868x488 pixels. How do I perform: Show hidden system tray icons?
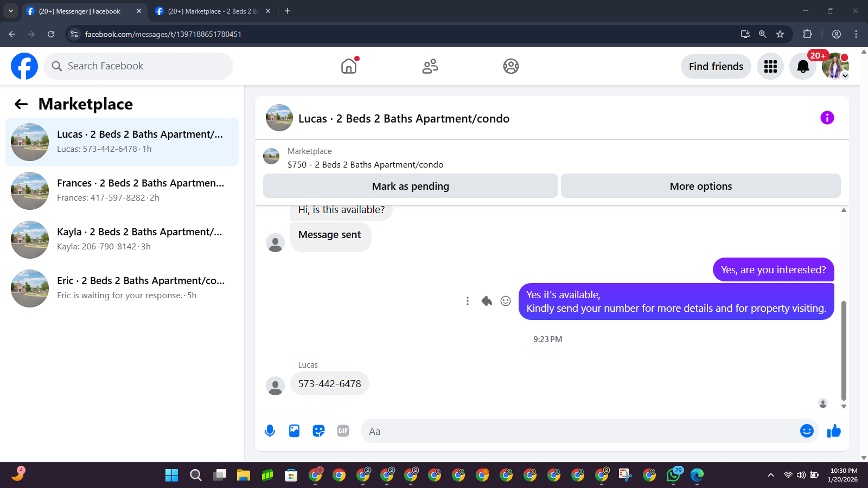pos(771,476)
